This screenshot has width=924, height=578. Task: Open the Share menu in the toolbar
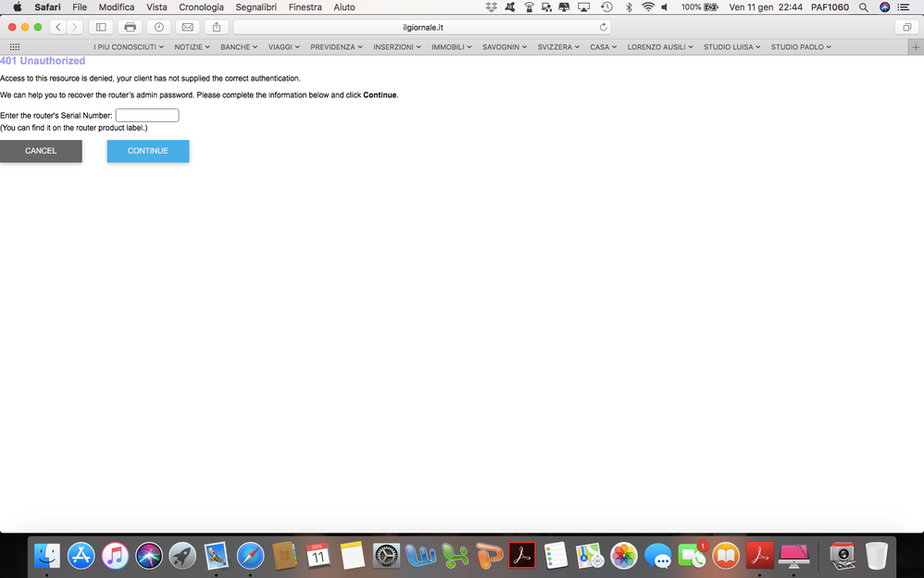tap(217, 27)
